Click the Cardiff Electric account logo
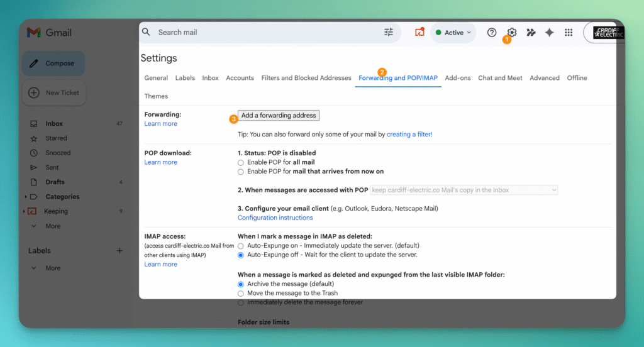 point(609,33)
